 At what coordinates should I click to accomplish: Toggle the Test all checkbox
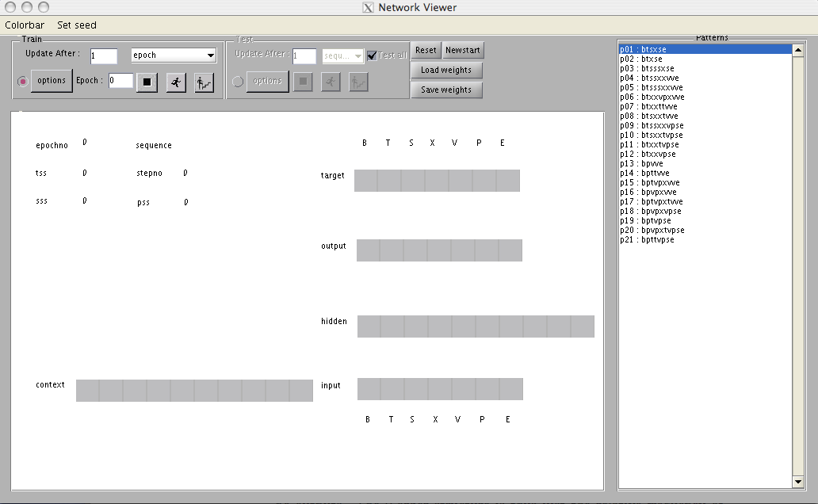click(x=372, y=55)
